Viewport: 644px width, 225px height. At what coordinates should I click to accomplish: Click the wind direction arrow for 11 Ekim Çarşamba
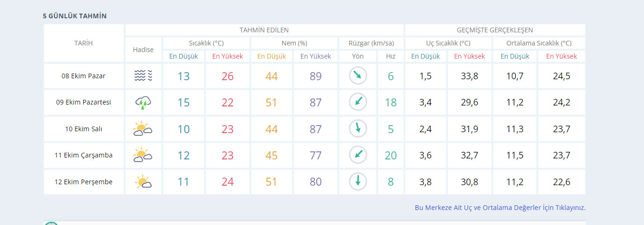pos(358,155)
